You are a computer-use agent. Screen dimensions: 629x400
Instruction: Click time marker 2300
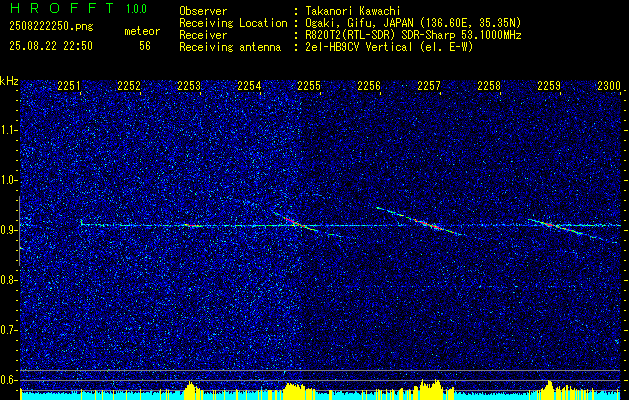pyautogui.click(x=609, y=86)
